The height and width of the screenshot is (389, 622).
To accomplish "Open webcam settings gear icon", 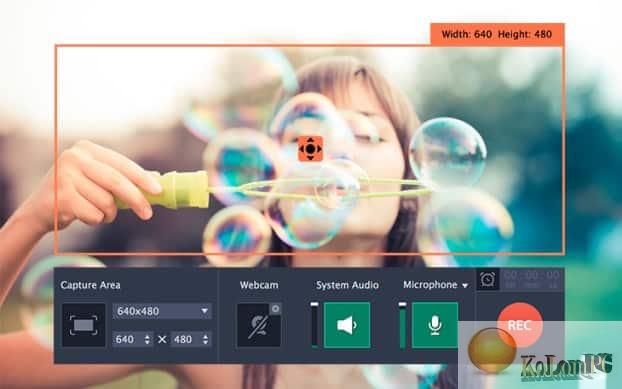I will pos(275,309).
